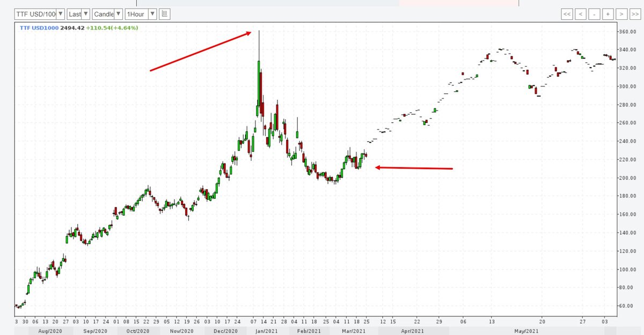Open the data table icon beside 1Hour

click(165, 13)
